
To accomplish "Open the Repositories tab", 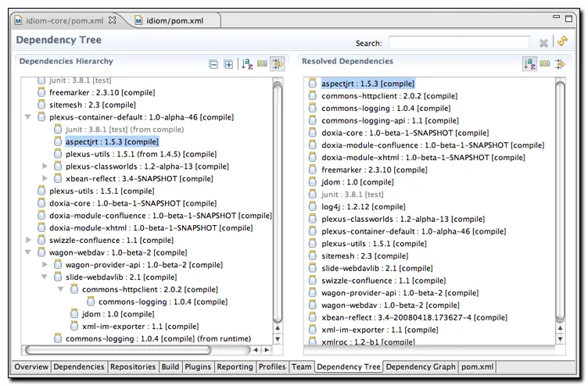I will pos(133,367).
